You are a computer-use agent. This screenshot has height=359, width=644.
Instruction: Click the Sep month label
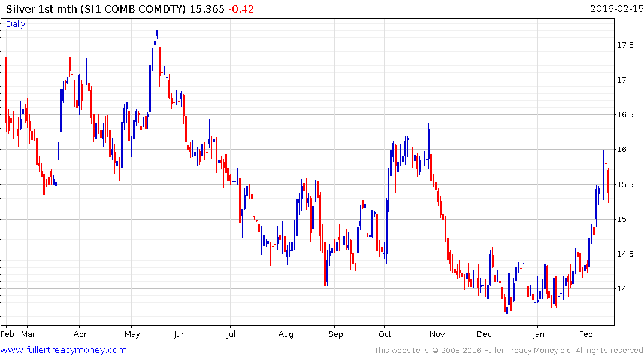(335, 335)
